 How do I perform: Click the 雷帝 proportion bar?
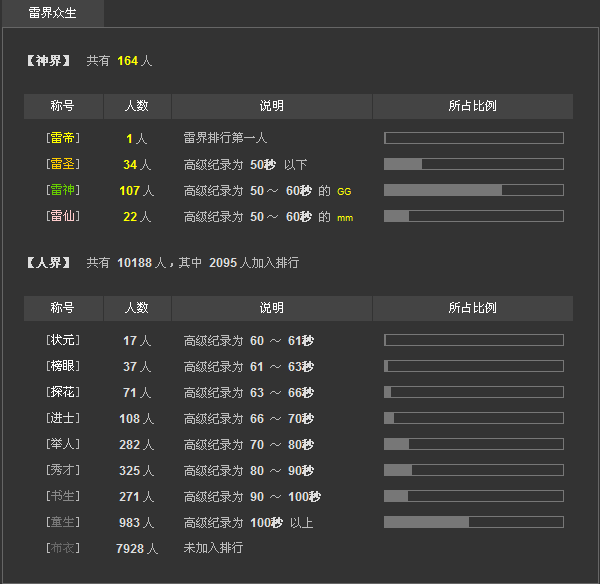(474, 138)
